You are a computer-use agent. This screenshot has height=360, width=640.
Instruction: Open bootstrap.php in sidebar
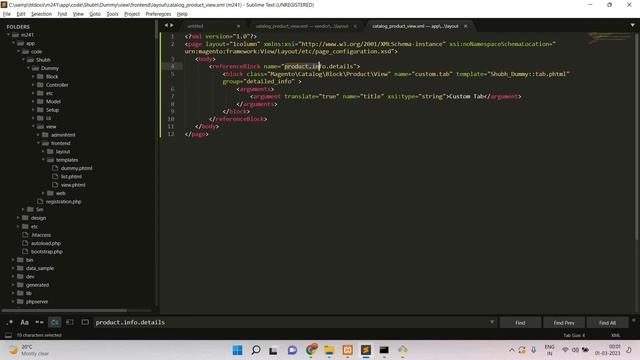pos(47,251)
